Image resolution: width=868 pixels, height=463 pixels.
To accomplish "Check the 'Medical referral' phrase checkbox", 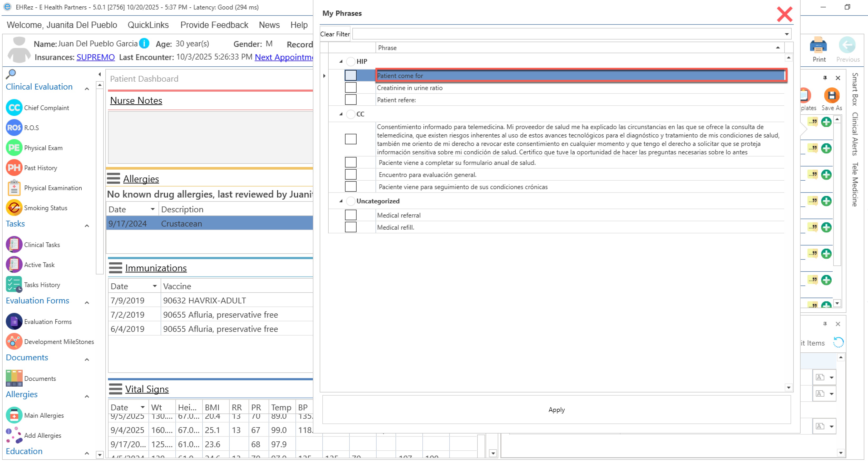I will pyautogui.click(x=351, y=215).
